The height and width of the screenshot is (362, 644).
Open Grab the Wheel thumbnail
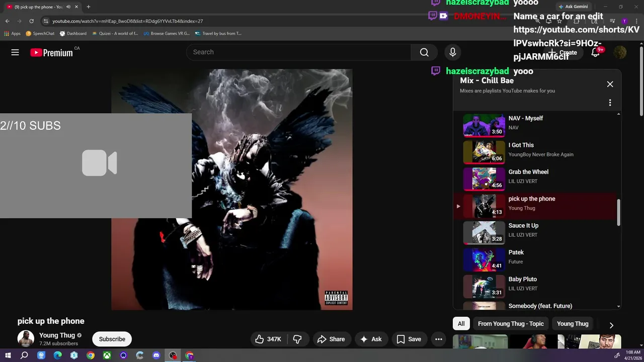(x=484, y=178)
